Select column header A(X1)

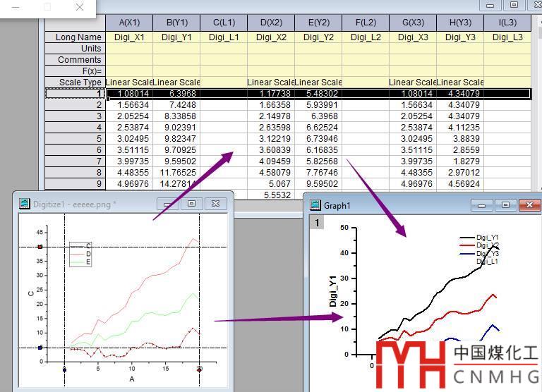pyautogui.click(x=129, y=23)
